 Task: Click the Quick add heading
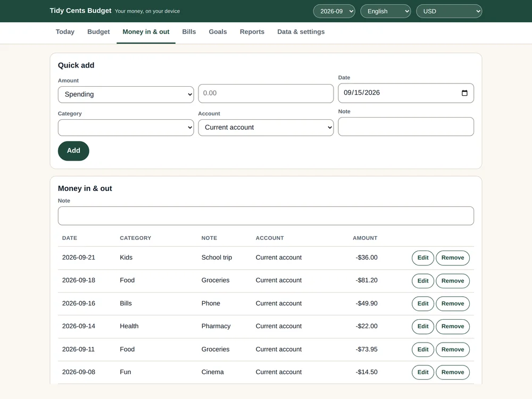(x=76, y=65)
